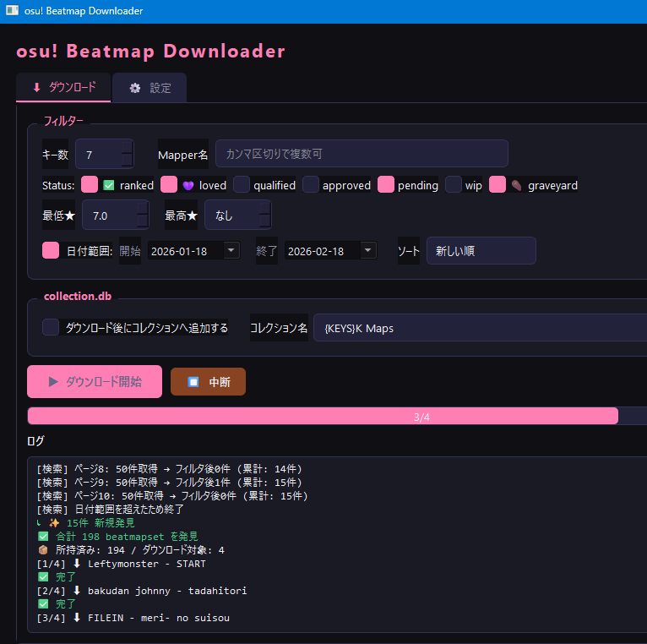Open the 開始 start date dropdown arrow
The width and height of the screenshot is (647, 644).
point(231,250)
